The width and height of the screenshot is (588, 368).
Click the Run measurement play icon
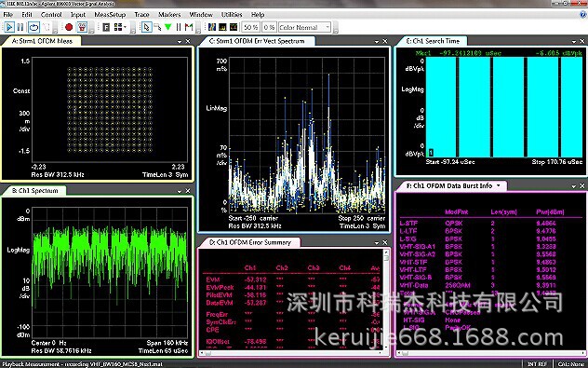click(9, 27)
